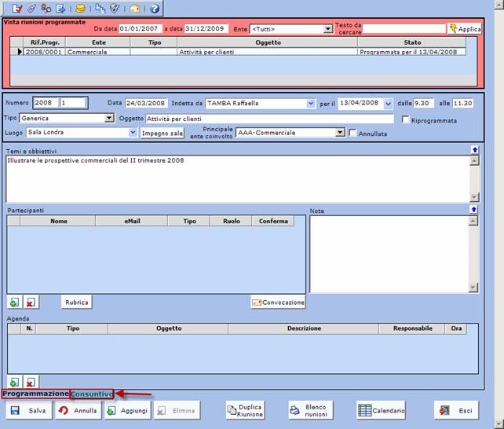The image size is (504, 429).
Task: Open the Ente filter dropdown
Action: tap(328, 29)
